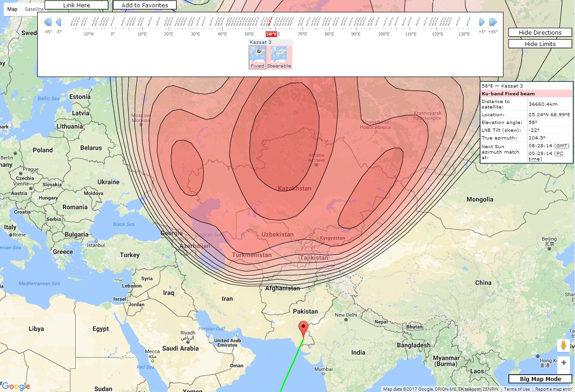Click the Link Here button
Image resolution: width=575 pixels, height=392 pixels.
point(77,5)
